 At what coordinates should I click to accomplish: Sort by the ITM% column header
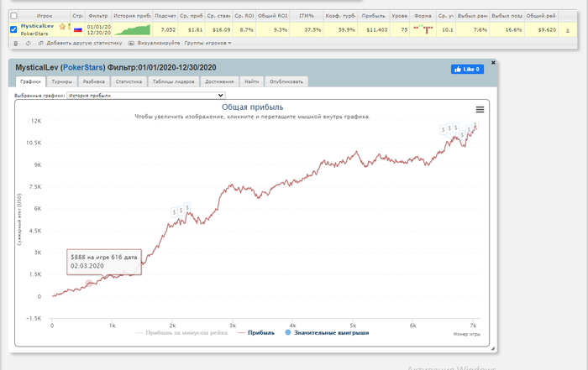pyautogui.click(x=307, y=16)
